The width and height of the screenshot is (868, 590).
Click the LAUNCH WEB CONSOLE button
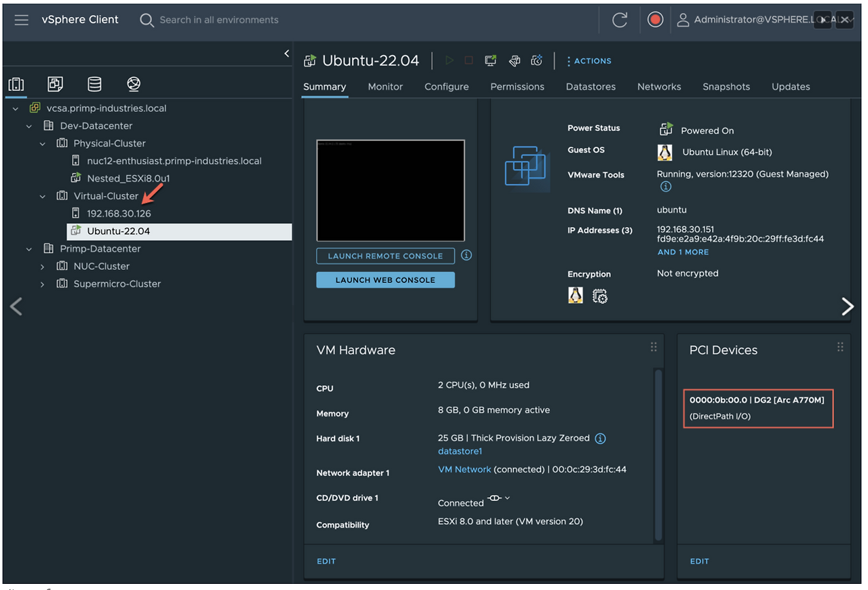[x=385, y=279]
